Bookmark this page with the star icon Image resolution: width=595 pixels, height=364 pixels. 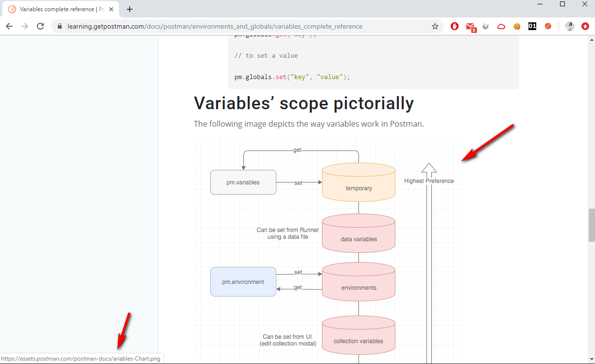click(435, 26)
